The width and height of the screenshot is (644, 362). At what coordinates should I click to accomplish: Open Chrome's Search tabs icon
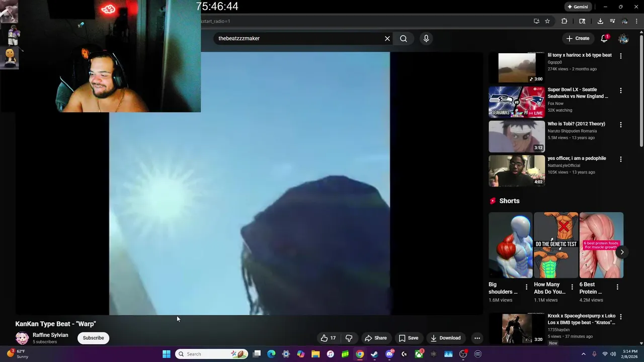(x=582, y=21)
